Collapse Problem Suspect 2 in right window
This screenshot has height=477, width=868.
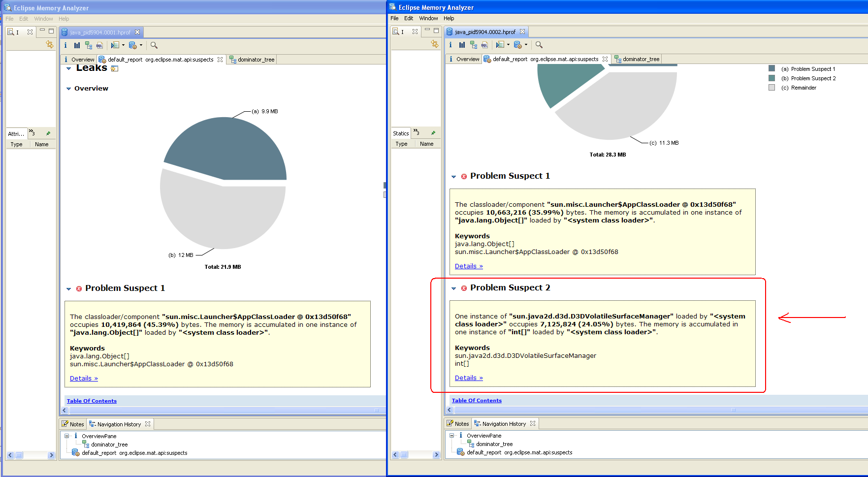pyautogui.click(x=454, y=288)
